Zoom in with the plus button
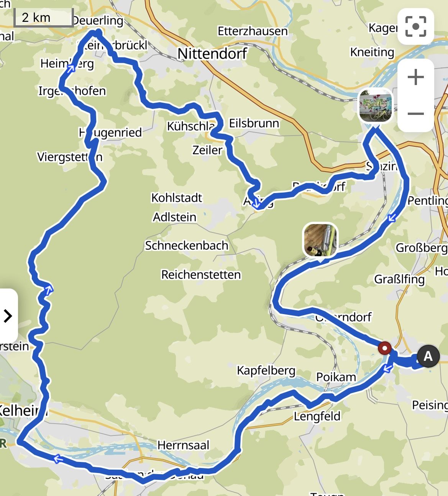The height and width of the screenshot is (496, 448). click(x=415, y=78)
